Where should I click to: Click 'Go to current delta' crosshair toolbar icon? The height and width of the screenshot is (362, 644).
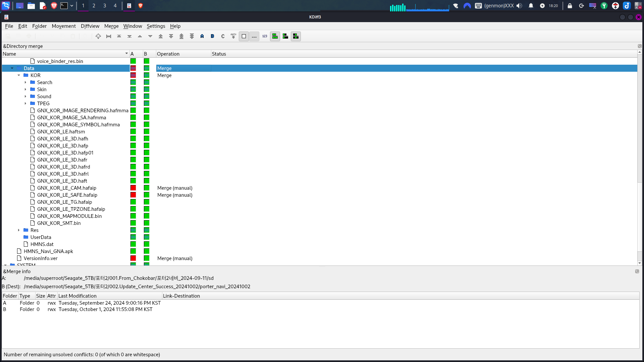point(98,36)
